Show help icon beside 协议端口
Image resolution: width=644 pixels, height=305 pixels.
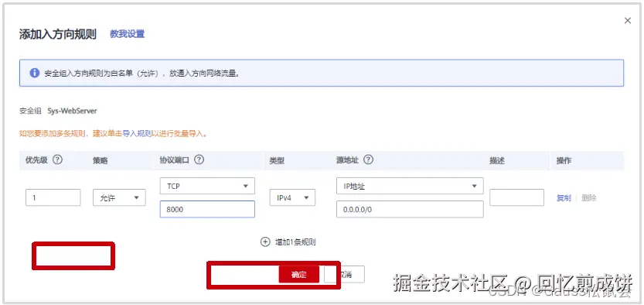[x=199, y=160]
